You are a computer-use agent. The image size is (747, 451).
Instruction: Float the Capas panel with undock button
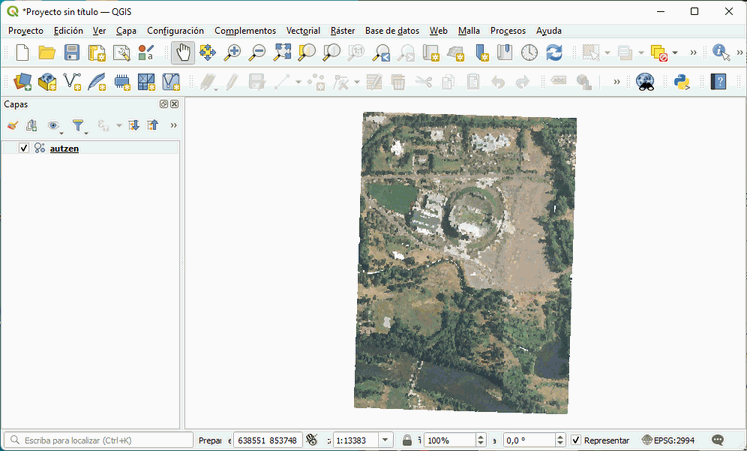164,104
